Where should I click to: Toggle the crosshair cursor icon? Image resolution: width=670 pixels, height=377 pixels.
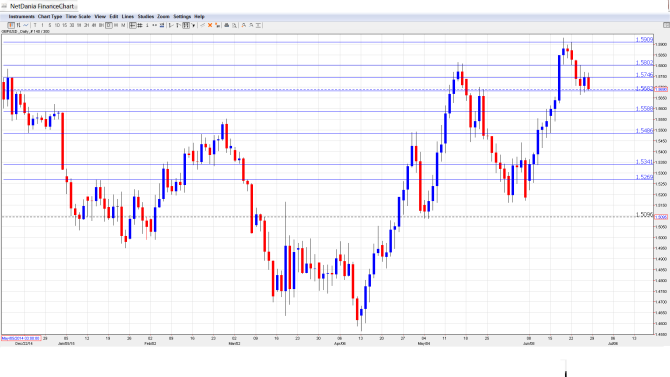[x=132, y=26]
